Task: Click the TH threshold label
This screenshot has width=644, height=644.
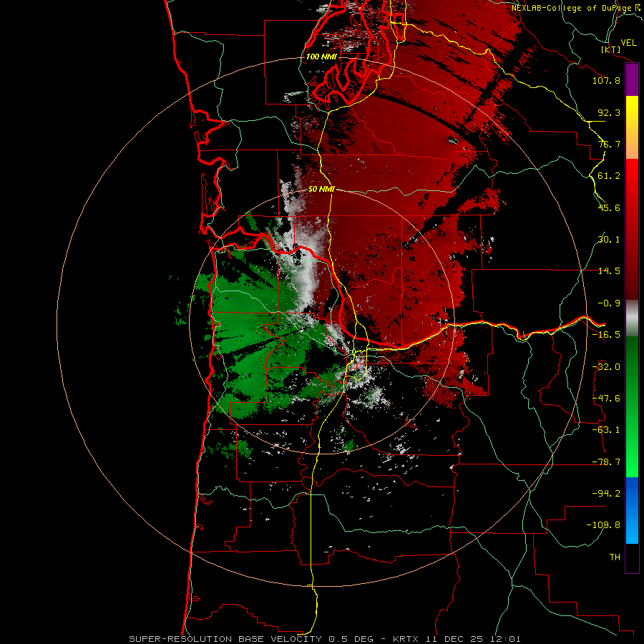Action: click(615, 557)
